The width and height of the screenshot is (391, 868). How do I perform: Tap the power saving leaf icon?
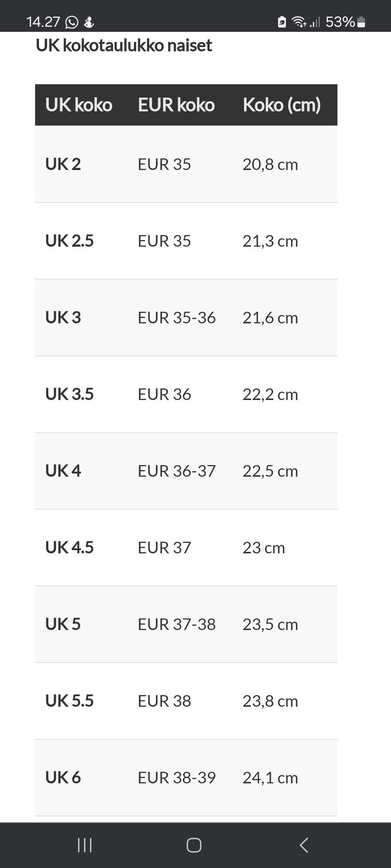point(282,22)
